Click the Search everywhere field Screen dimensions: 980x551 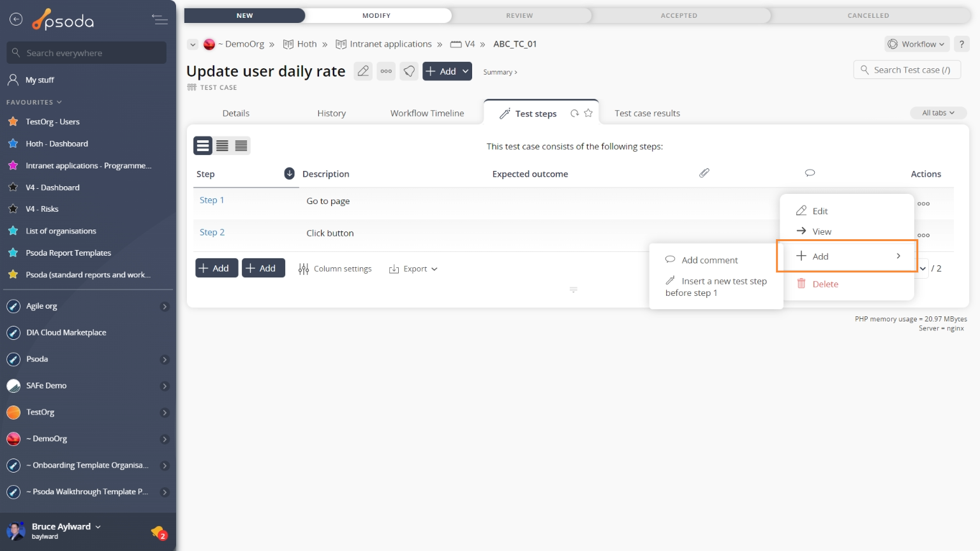click(x=87, y=53)
